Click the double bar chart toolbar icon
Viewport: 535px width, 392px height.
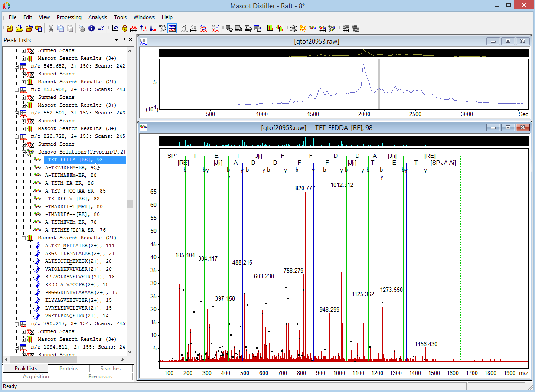point(280,29)
